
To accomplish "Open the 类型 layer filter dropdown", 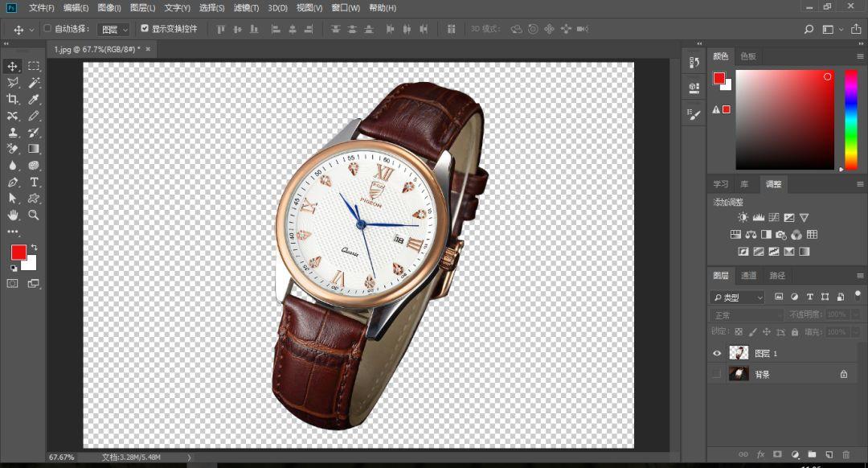I will coord(737,298).
